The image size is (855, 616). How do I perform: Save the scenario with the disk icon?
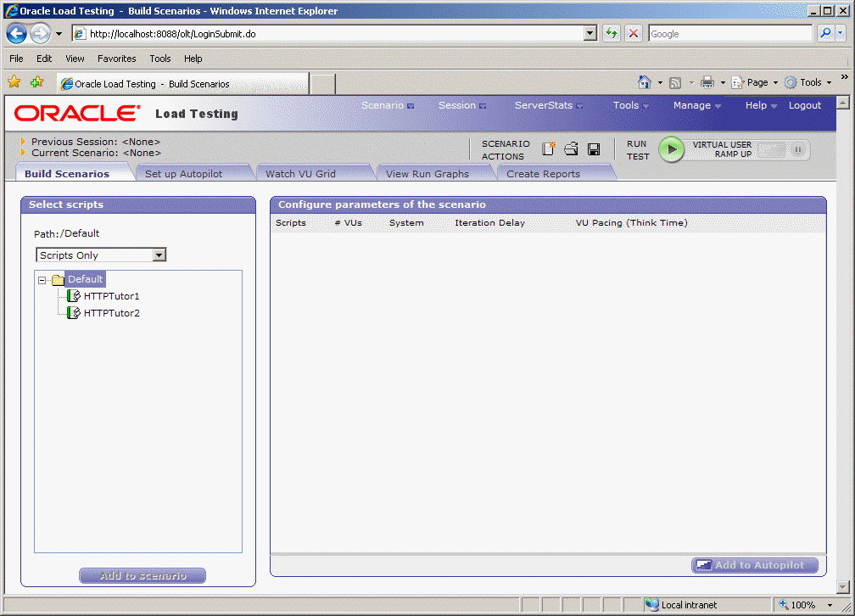[x=594, y=148]
